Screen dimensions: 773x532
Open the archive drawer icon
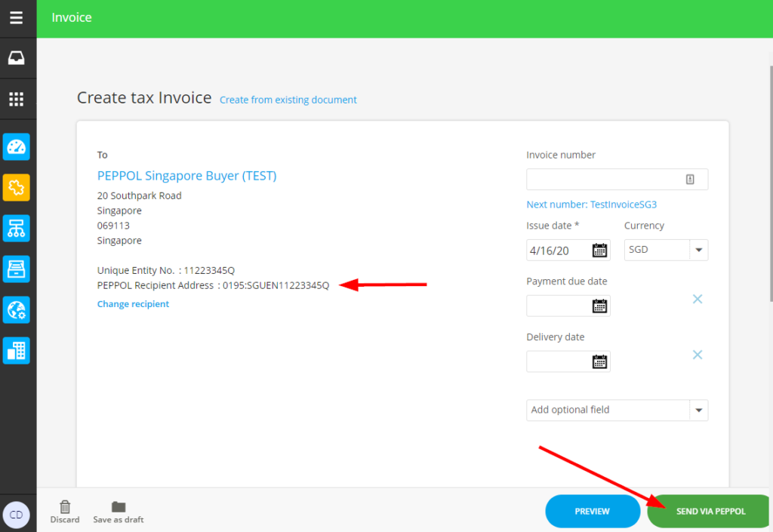point(17,269)
